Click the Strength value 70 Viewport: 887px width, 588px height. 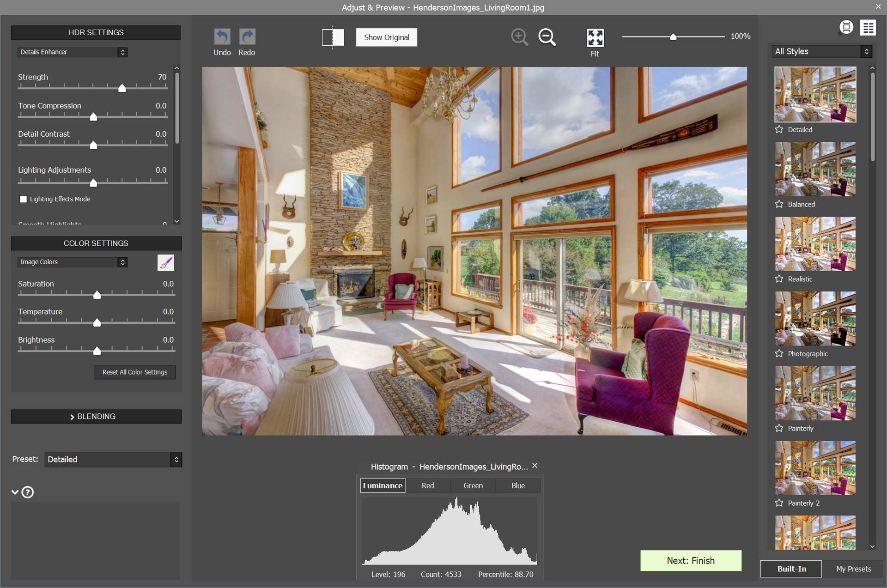coord(162,77)
